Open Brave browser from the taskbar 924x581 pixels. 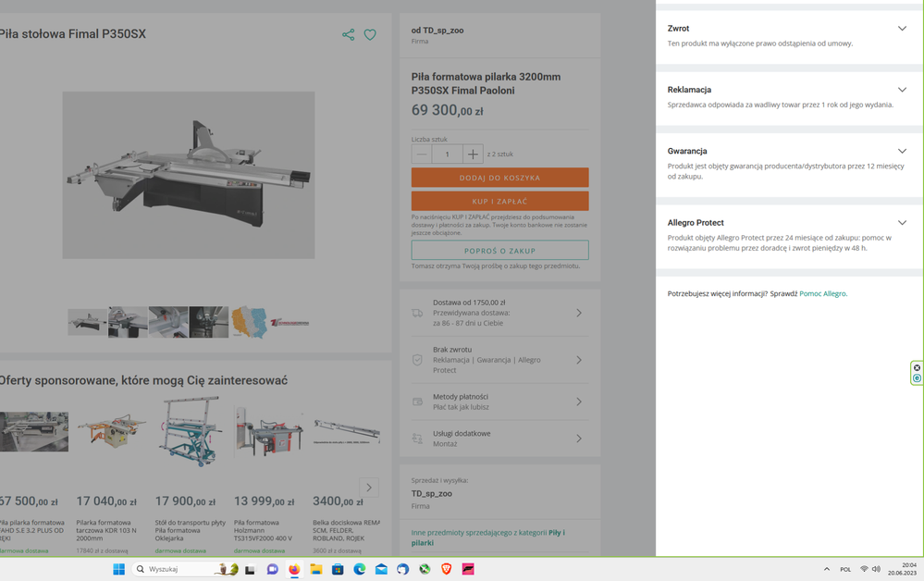coord(447,569)
